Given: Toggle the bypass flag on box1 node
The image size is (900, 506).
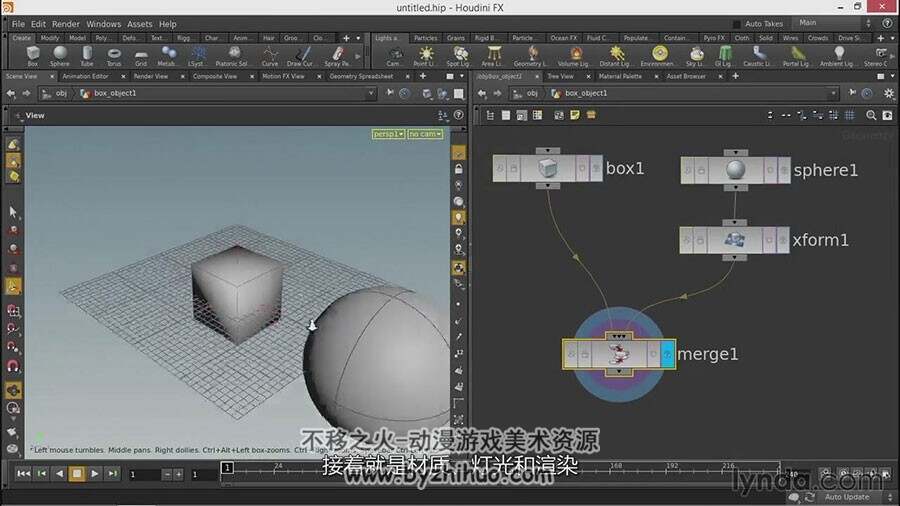Looking at the screenshot, I should (x=499, y=168).
